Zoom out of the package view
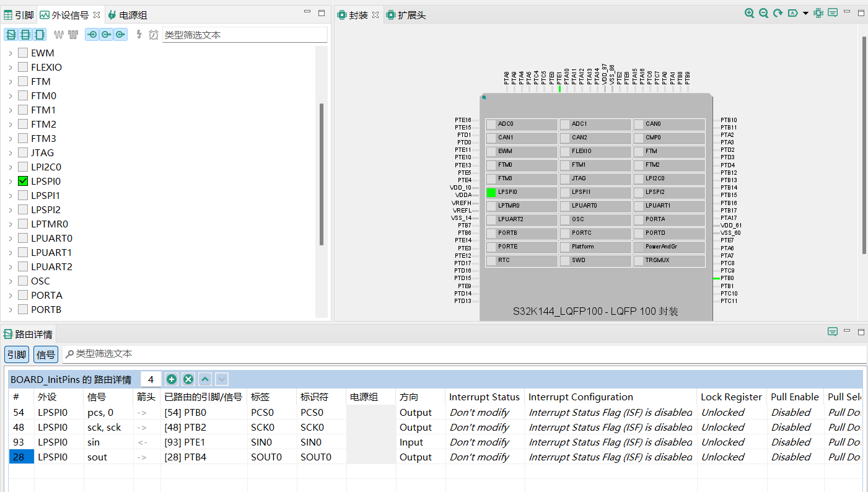 click(764, 13)
